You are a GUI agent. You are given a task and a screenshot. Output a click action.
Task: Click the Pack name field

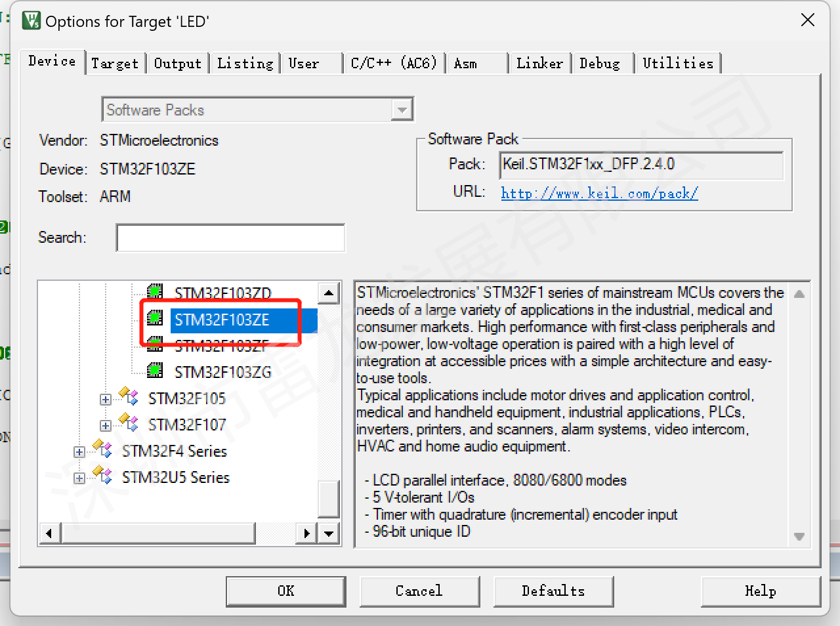coord(641,165)
